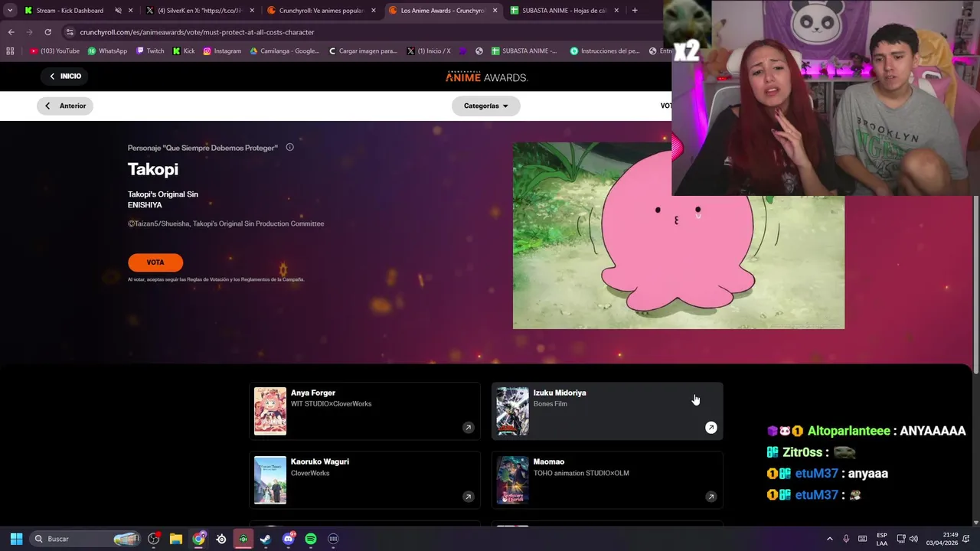
Task: Click Anya Forger thumbnail image
Action: pos(270,411)
